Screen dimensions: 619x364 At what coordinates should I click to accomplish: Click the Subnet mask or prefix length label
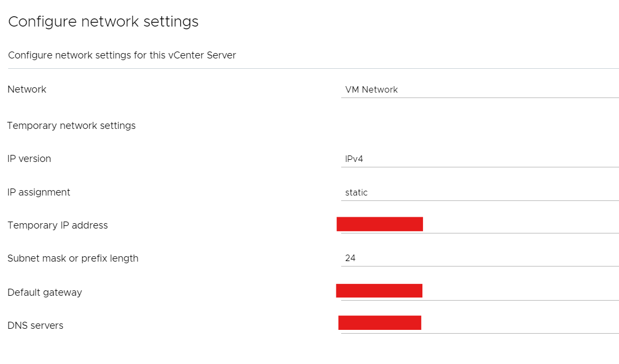point(73,258)
